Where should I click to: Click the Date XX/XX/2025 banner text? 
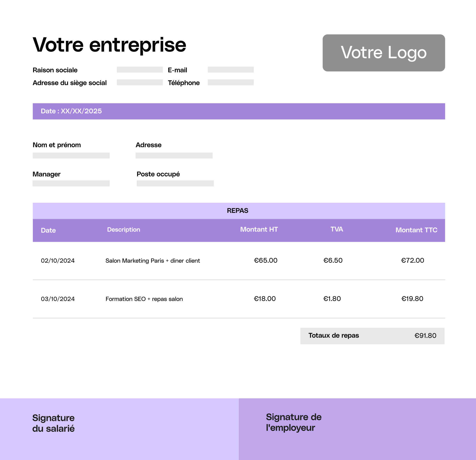pos(71,111)
